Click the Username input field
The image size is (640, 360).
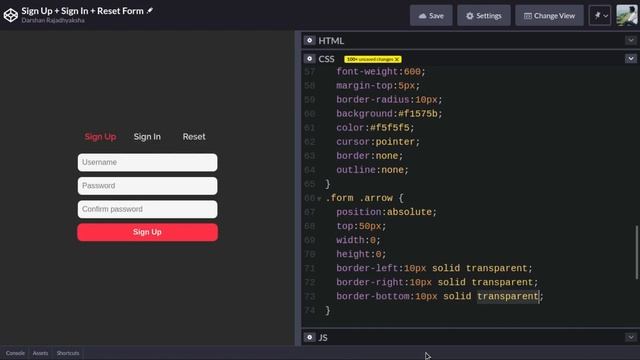(147, 162)
